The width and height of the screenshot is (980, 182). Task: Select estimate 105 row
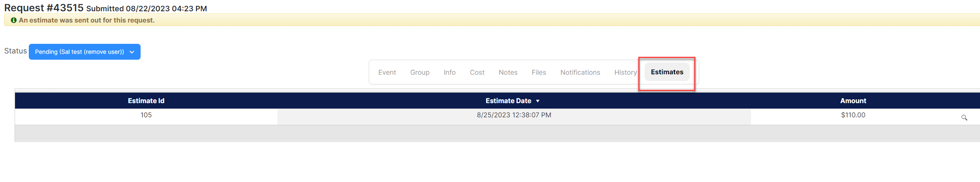click(497, 117)
